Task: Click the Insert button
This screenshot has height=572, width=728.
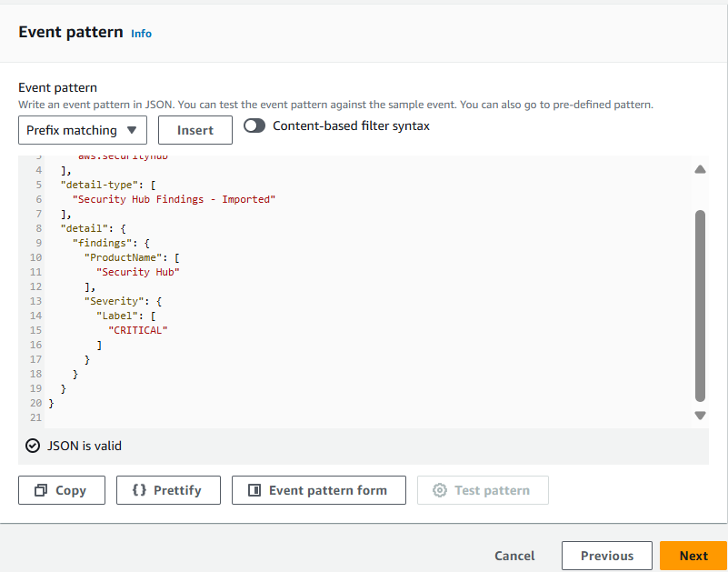Action: (x=195, y=130)
